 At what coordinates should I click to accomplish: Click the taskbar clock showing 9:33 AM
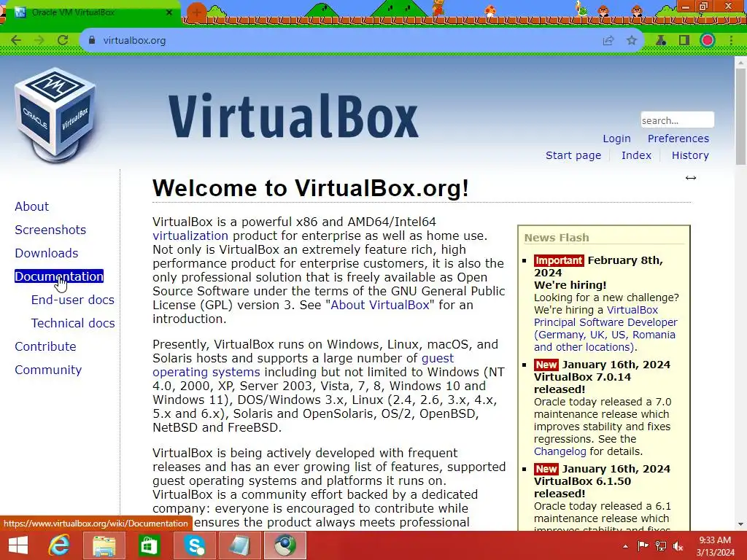pos(715,546)
